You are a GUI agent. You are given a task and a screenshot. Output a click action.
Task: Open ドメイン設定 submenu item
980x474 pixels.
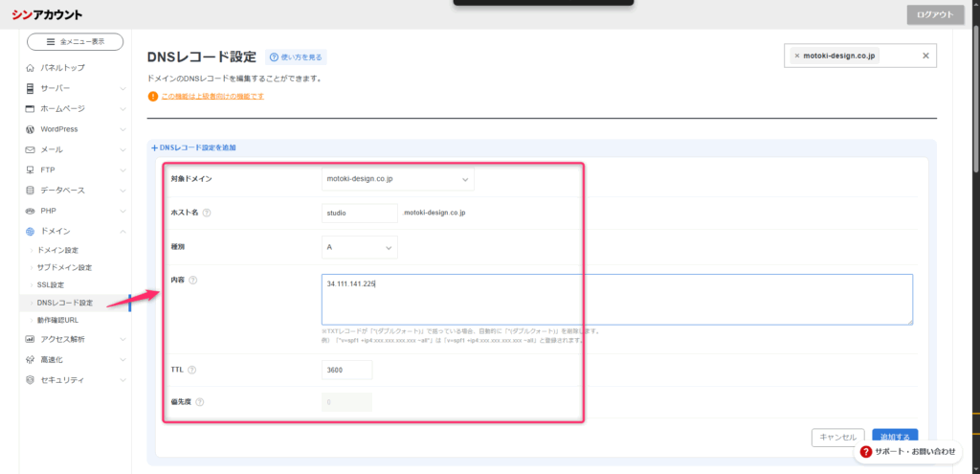coord(57,250)
